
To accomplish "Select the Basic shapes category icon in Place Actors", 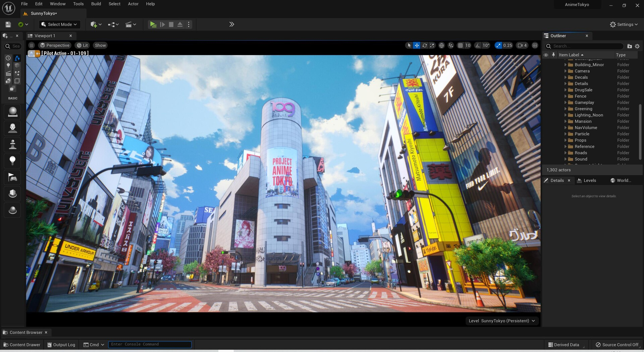I will tap(17, 58).
